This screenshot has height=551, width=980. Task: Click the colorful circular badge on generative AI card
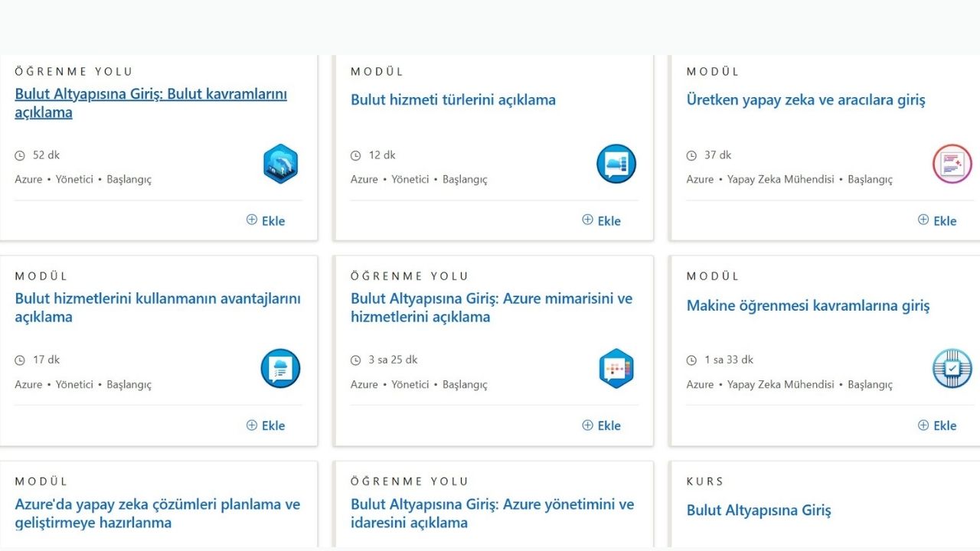(x=952, y=163)
